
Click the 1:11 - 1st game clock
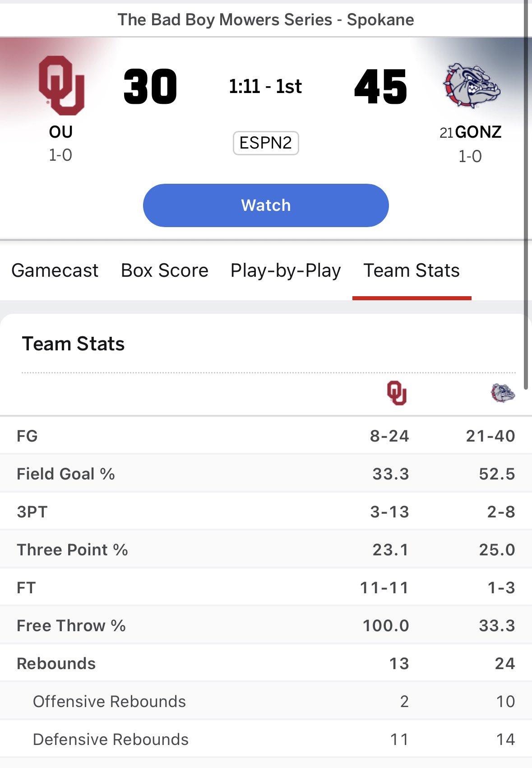(265, 86)
